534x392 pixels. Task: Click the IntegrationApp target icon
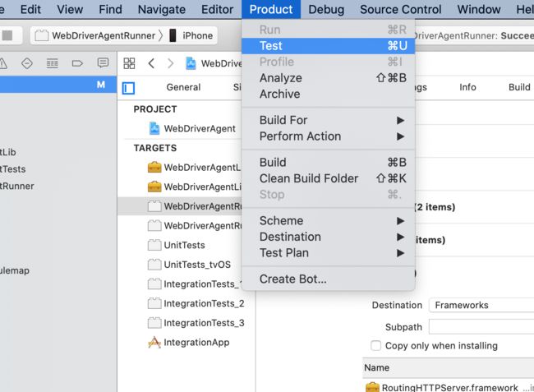click(x=154, y=342)
